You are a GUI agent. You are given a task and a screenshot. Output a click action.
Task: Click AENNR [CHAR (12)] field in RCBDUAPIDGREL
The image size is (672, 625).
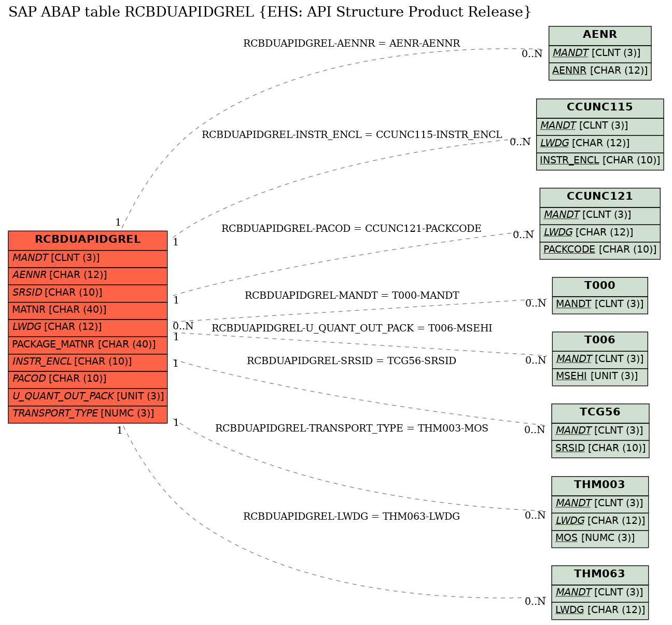coord(88,275)
